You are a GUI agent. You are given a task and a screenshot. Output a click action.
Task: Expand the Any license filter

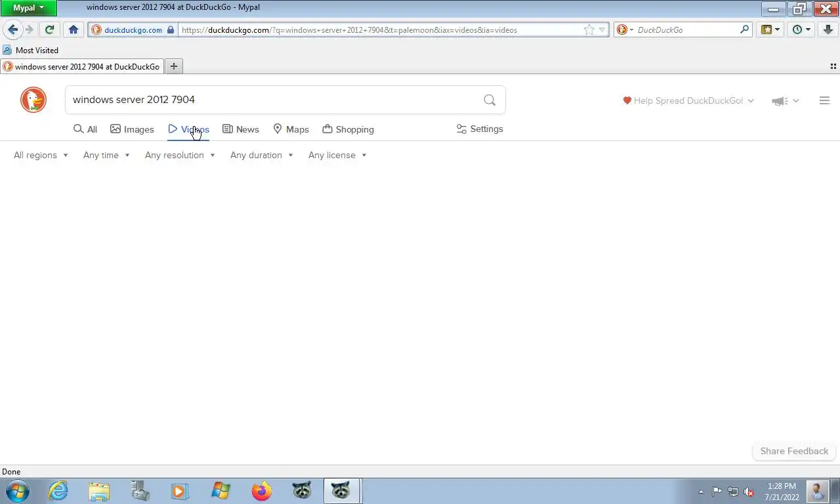tap(337, 156)
